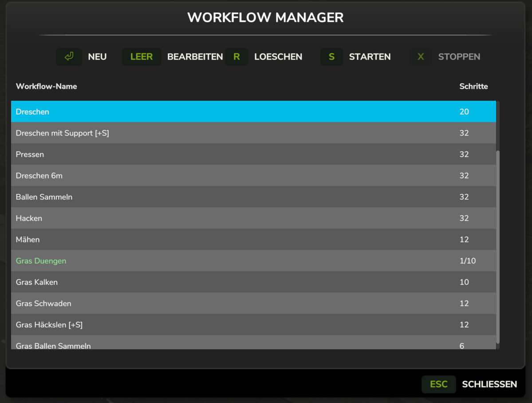
Task: Start the workflow with STARTEN
Action: point(370,57)
